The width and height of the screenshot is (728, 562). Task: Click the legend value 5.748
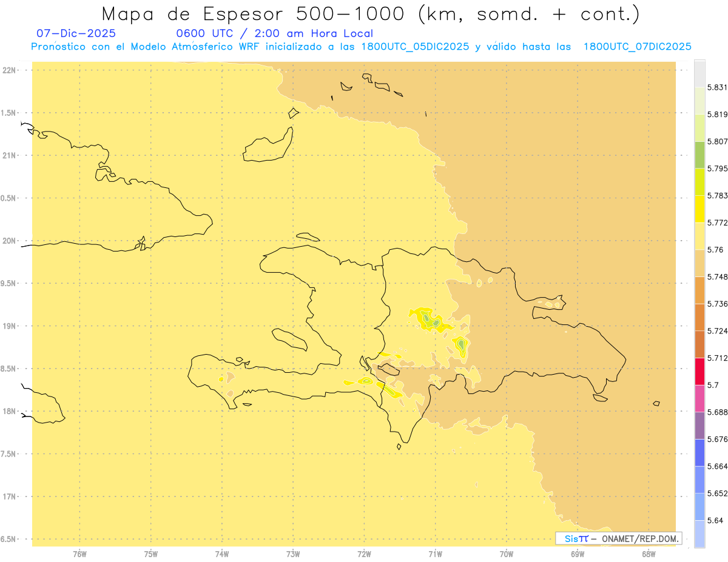pyautogui.click(x=717, y=277)
